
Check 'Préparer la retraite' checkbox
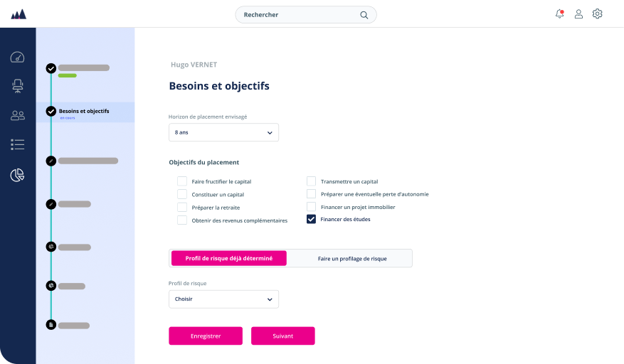pos(182,208)
